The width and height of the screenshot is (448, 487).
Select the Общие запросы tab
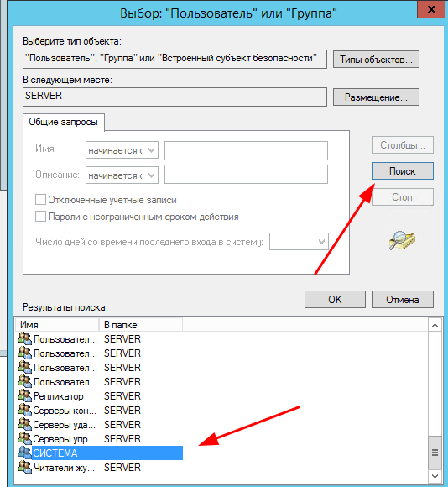click(x=63, y=122)
